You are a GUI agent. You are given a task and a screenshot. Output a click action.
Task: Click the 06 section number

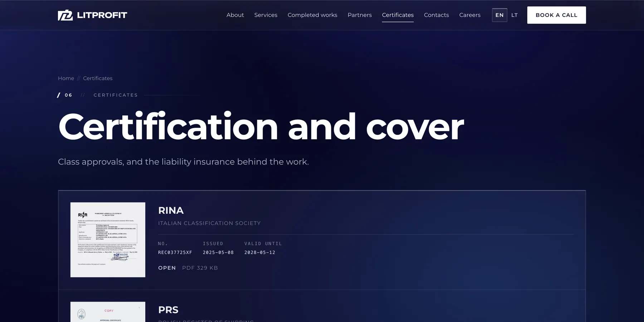pos(68,95)
